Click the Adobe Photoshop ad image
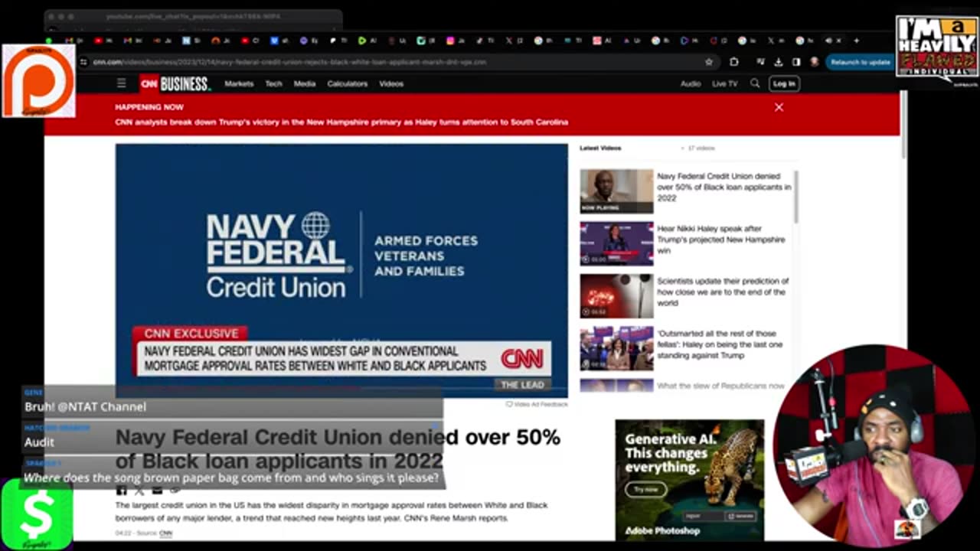Viewport: 980px width, 551px height. point(690,480)
